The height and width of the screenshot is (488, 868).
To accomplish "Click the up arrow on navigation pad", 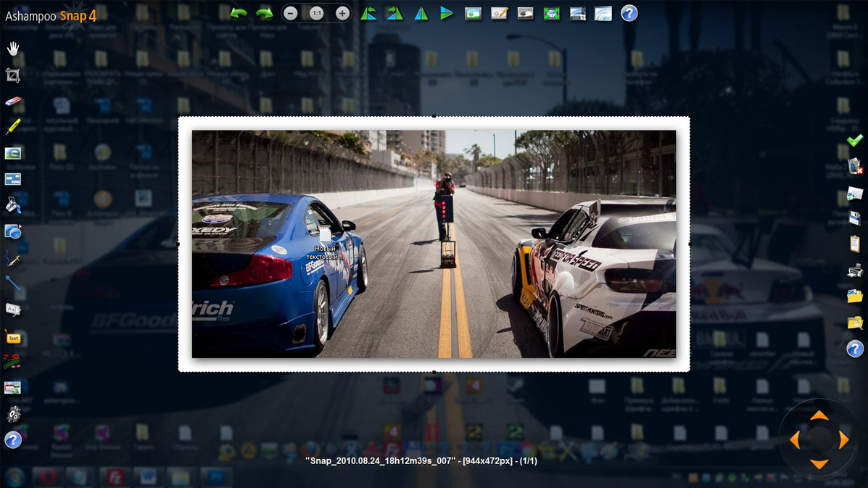I will (x=819, y=415).
